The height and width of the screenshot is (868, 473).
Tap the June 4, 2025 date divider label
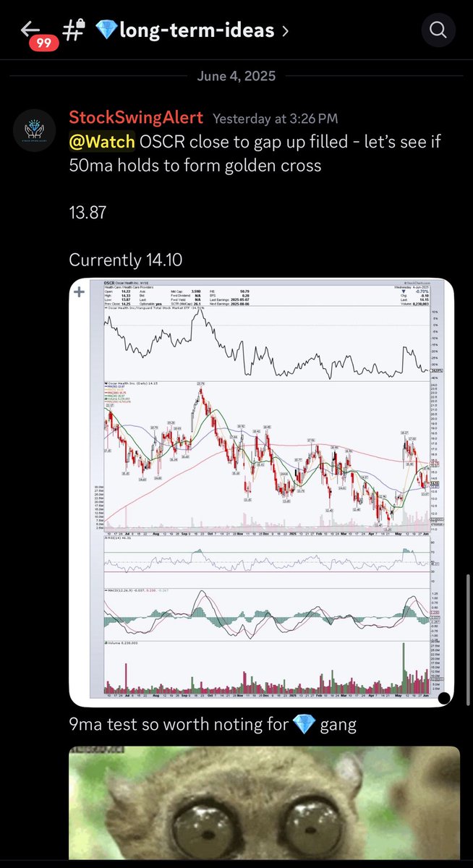[x=236, y=77]
